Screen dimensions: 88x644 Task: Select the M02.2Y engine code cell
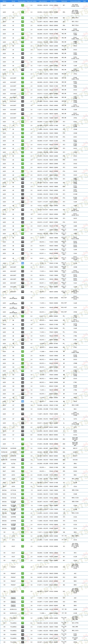[75, 448]
